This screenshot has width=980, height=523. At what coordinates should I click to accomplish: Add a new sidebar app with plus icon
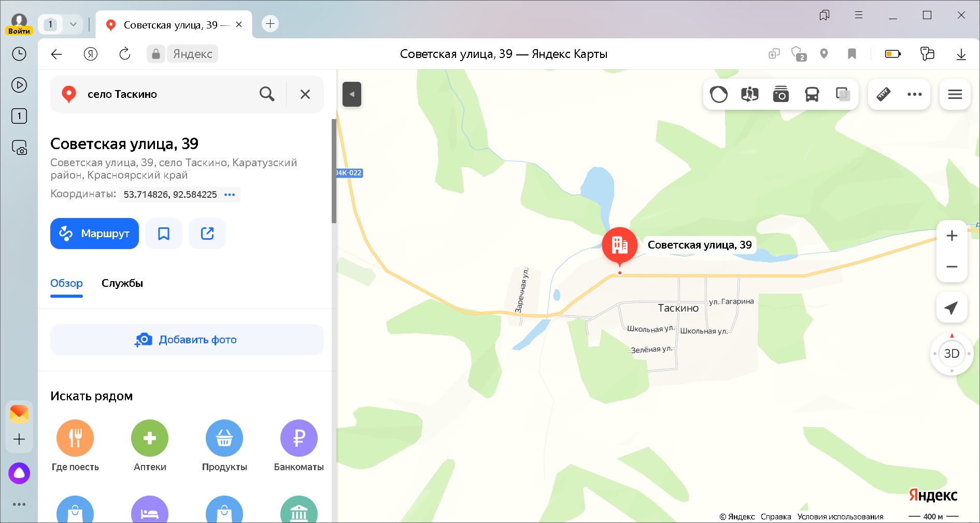pyautogui.click(x=19, y=439)
